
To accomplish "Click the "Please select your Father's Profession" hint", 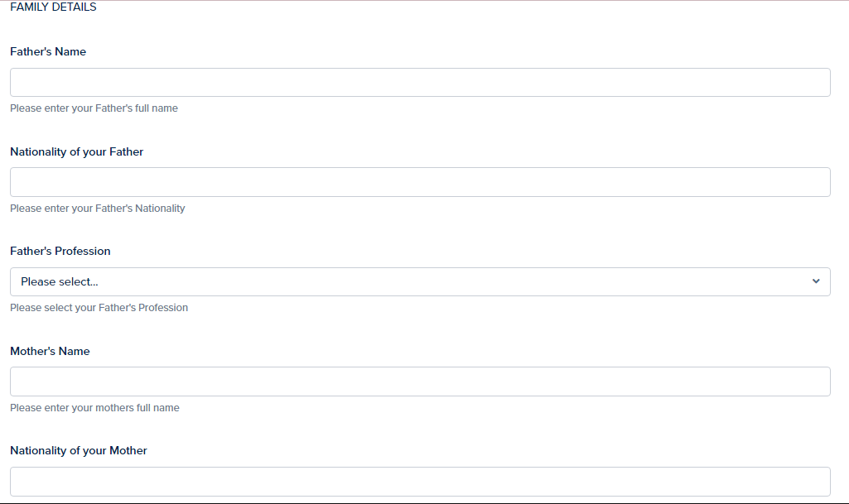I will coord(99,308).
